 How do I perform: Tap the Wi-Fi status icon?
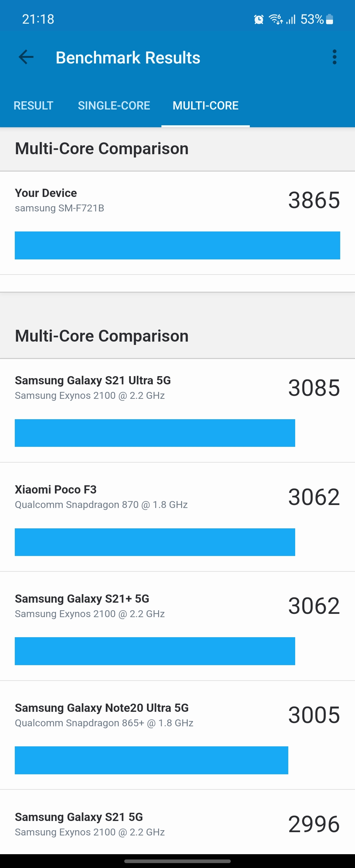click(275, 19)
